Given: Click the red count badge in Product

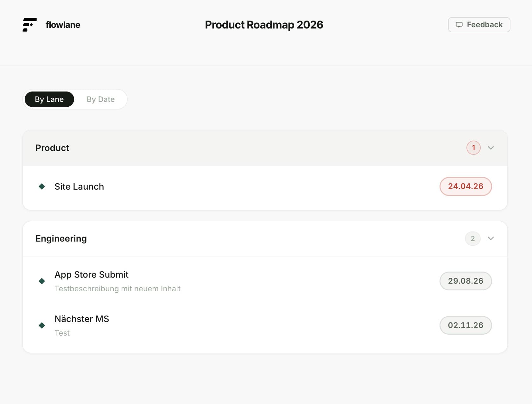Looking at the screenshot, I should (x=473, y=148).
